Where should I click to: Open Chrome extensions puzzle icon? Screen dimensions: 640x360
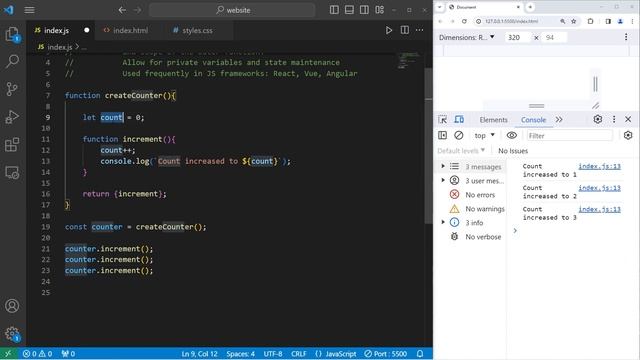590,21
